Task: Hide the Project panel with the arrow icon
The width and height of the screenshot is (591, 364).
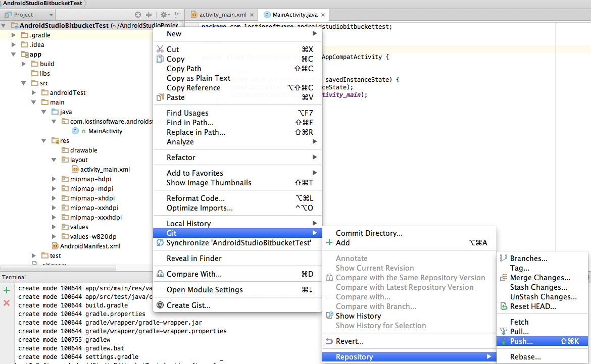Action: [x=178, y=15]
